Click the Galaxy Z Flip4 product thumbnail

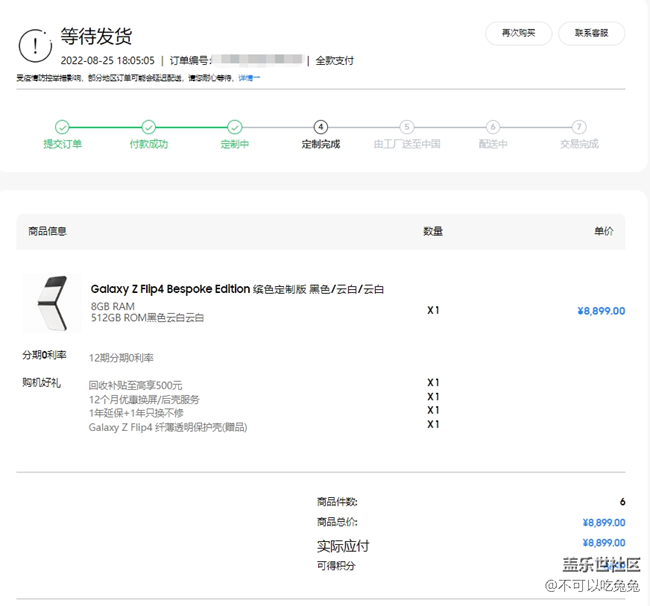[52, 304]
